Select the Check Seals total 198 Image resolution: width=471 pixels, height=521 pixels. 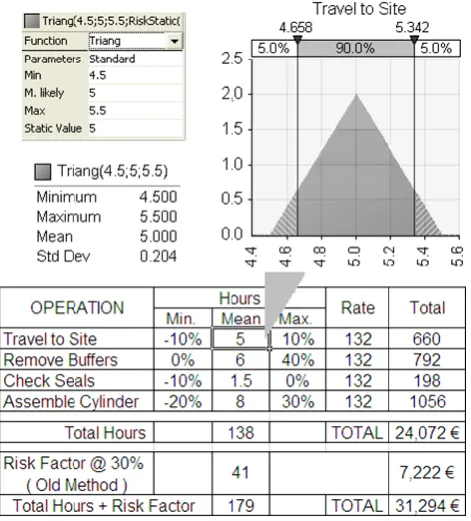(x=427, y=381)
